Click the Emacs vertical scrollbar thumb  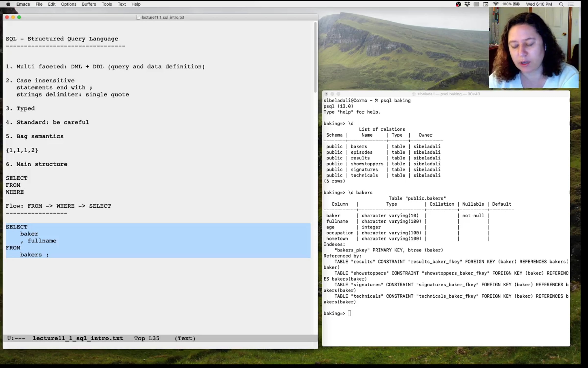pyautogui.click(x=315, y=57)
